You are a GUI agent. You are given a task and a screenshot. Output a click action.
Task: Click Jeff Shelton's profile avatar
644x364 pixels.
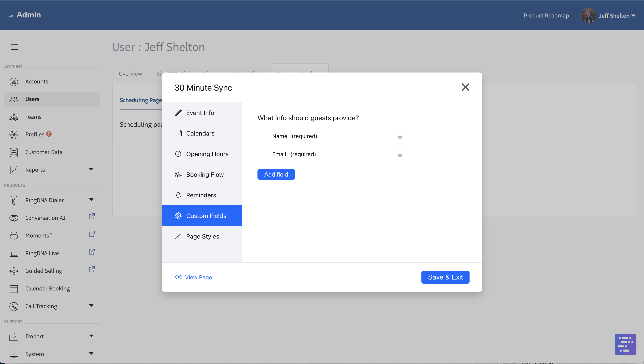tap(589, 16)
